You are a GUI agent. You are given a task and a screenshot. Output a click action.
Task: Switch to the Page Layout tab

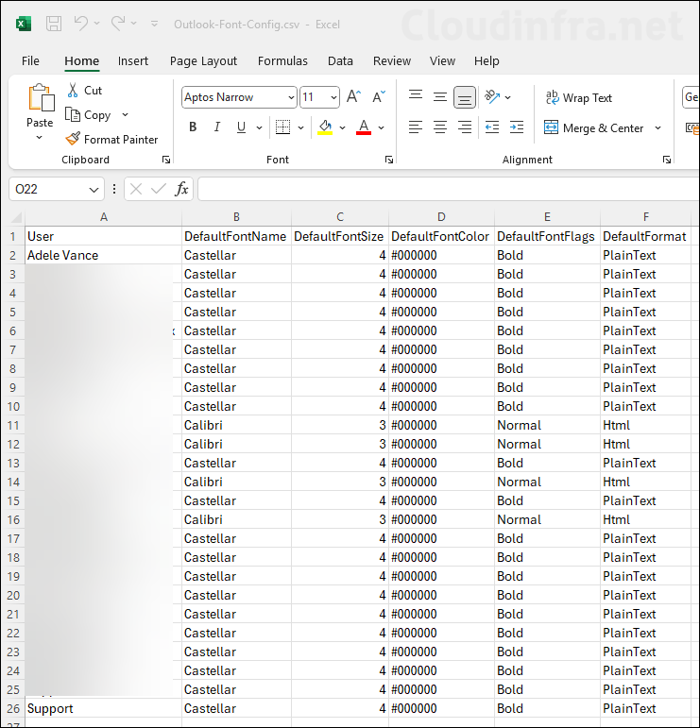pyautogui.click(x=203, y=60)
